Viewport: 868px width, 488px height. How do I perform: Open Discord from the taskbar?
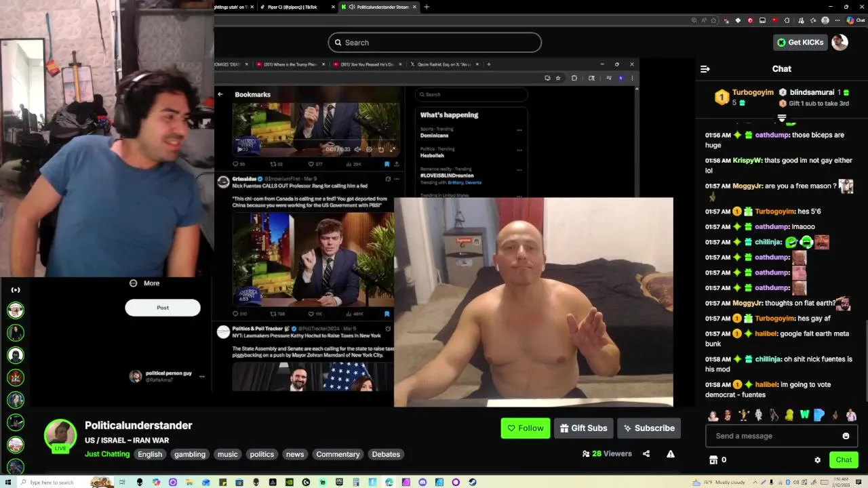pyautogui.click(x=422, y=483)
